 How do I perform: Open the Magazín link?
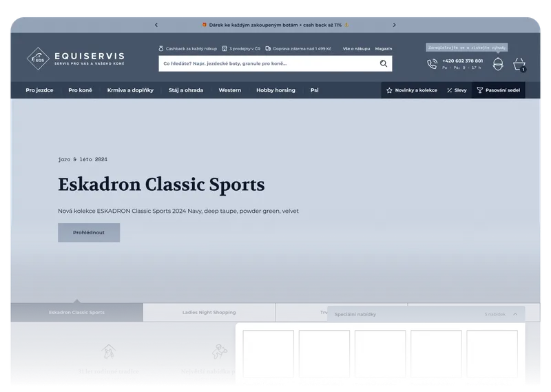[384, 49]
